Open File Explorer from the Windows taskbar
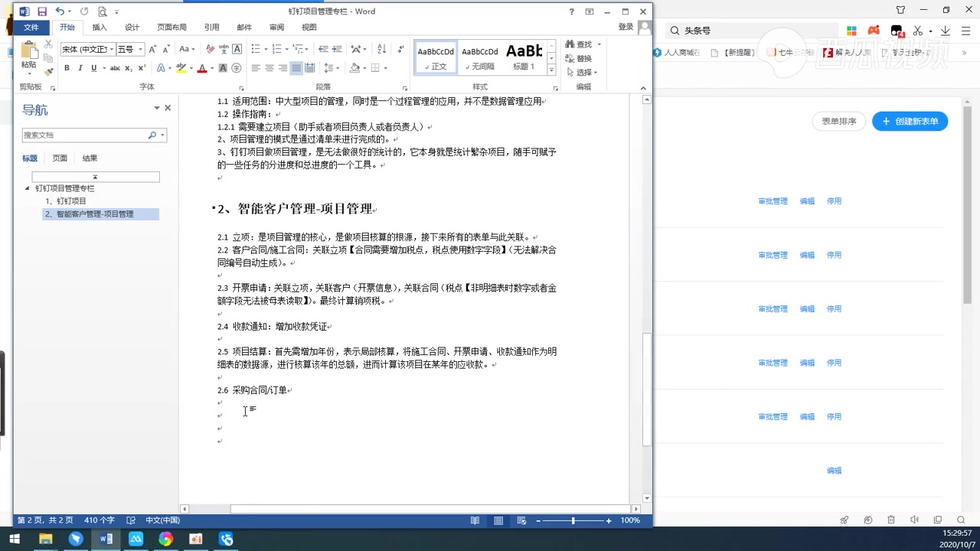 (x=46, y=539)
